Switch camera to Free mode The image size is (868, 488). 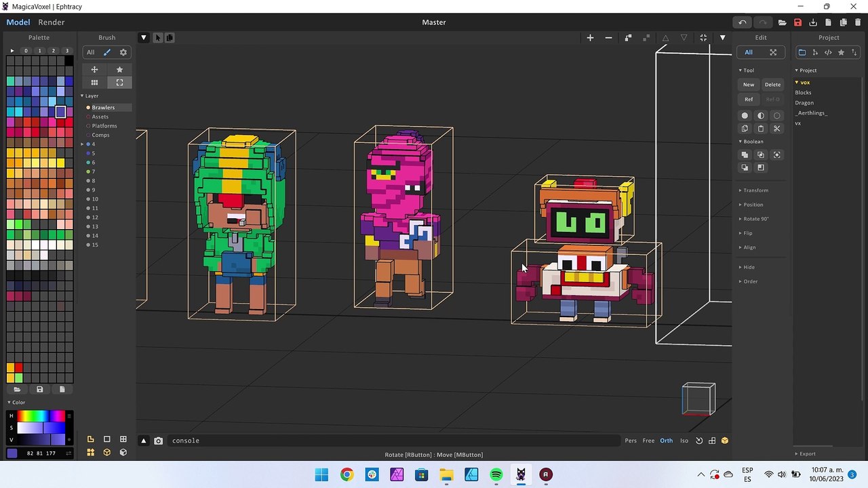click(x=648, y=441)
